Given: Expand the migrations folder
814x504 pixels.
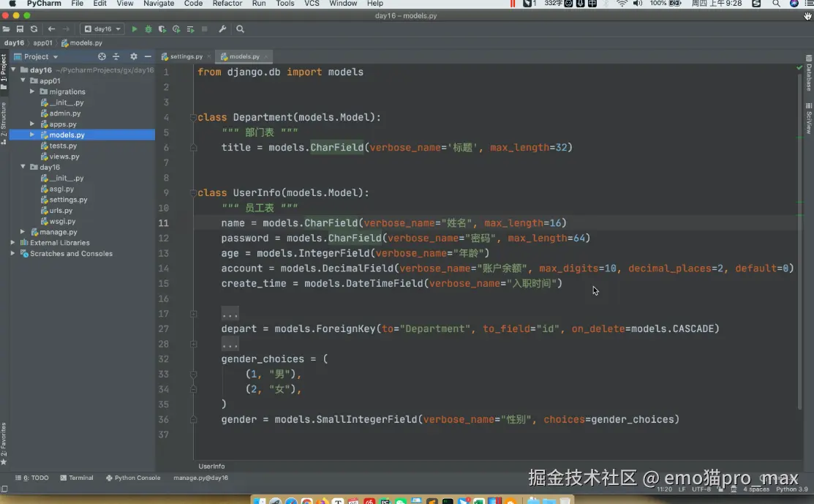Looking at the screenshot, I should (x=32, y=91).
